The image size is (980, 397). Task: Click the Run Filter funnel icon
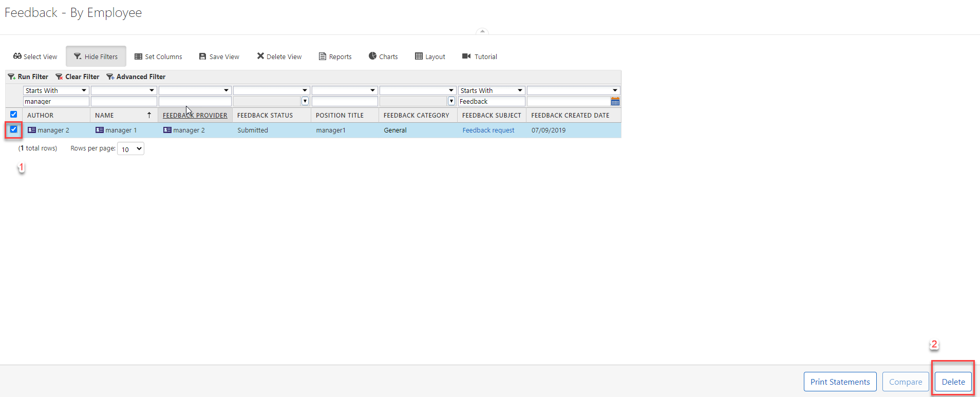11,77
